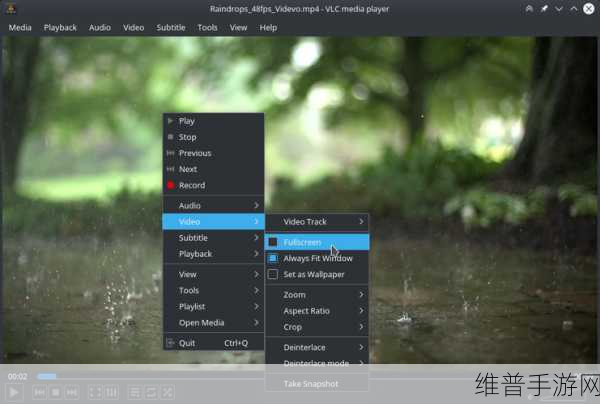The height and width of the screenshot is (404, 600).
Task: Quit VLC from the context menu
Action: [213, 343]
